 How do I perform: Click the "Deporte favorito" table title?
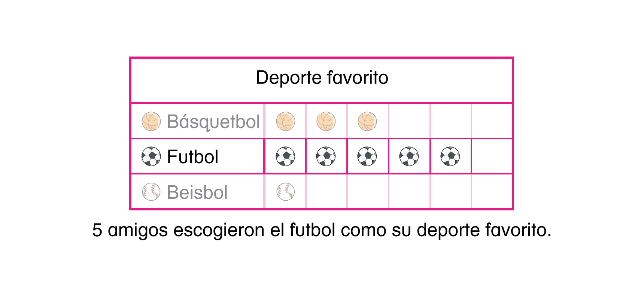pos(322,78)
